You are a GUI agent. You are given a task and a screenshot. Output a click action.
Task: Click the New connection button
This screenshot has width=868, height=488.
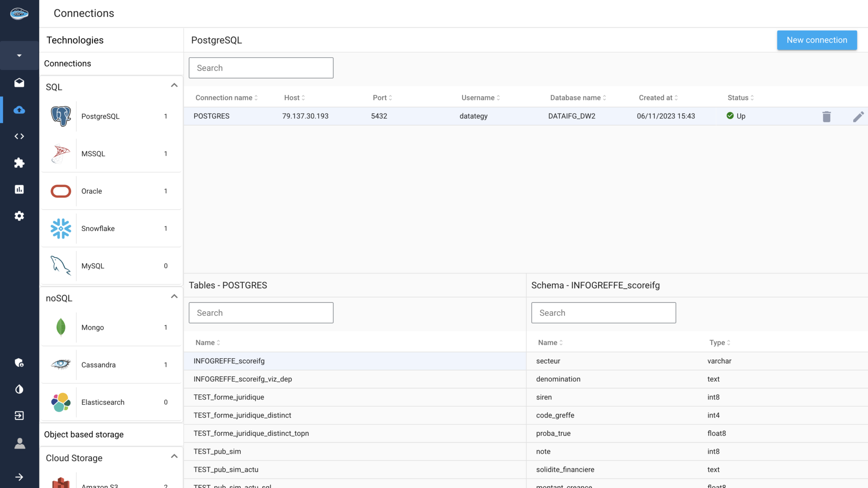[816, 40]
